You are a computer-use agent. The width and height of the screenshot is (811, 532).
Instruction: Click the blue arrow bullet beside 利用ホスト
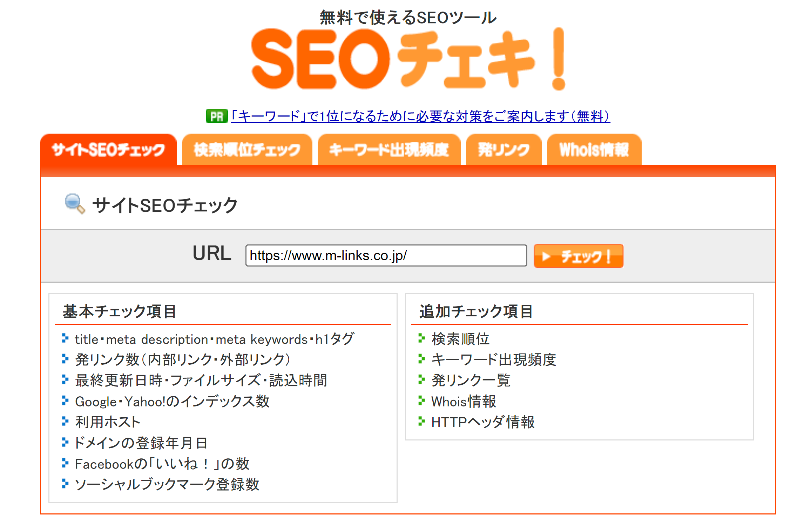coord(65,421)
